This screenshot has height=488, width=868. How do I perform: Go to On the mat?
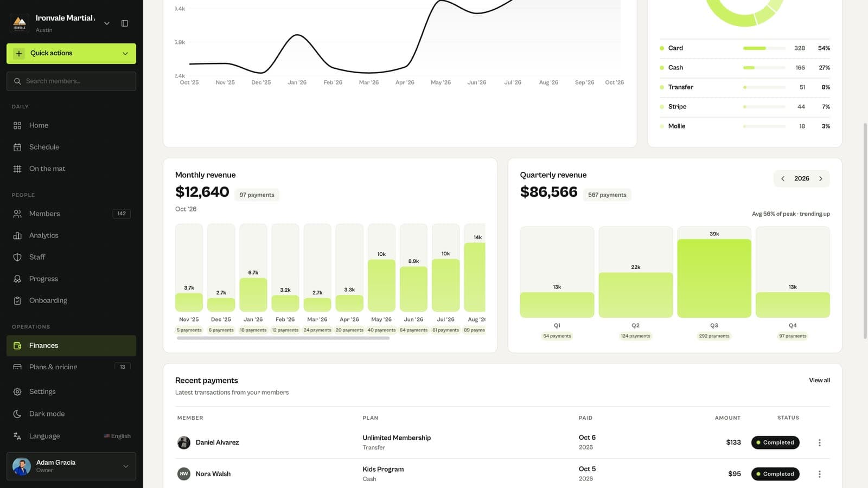[71, 169]
